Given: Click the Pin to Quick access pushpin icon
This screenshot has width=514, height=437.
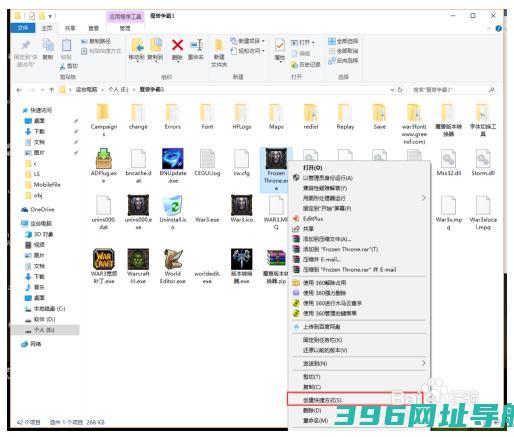Looking at the screenshot, I should 26,45.
